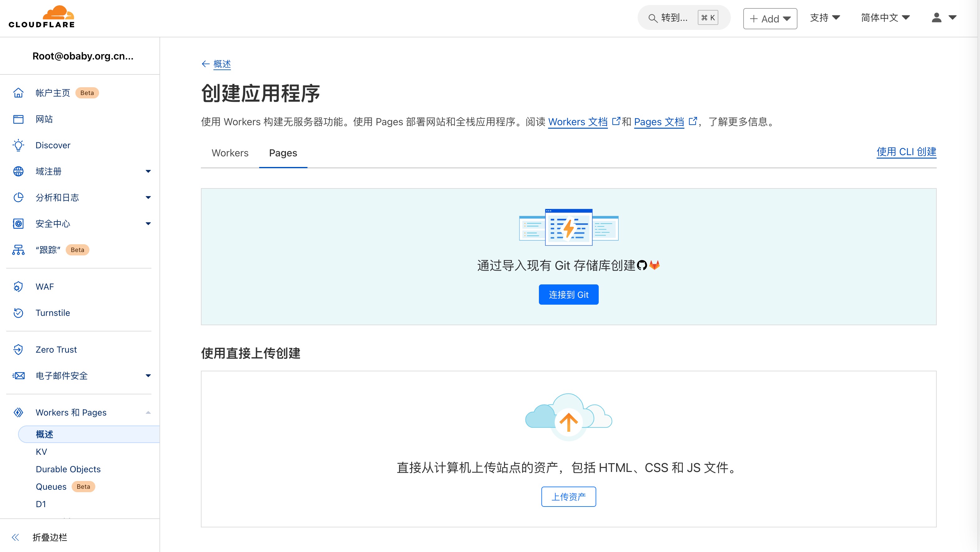Collapse sidebar with 折叠边栏 arrows
The width and height of the screenshot is (980, 552).
(x=16, y=537)
